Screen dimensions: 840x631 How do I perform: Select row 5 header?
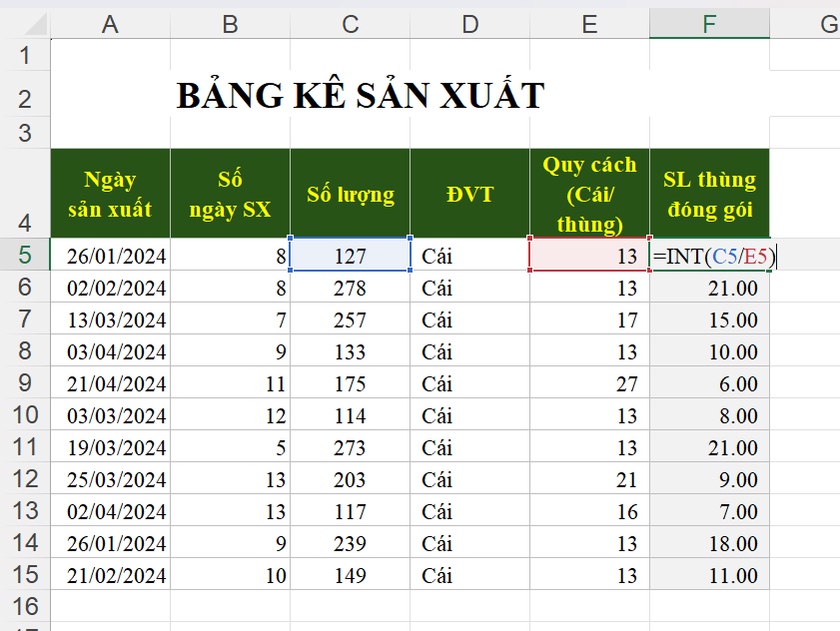(25, 255)
